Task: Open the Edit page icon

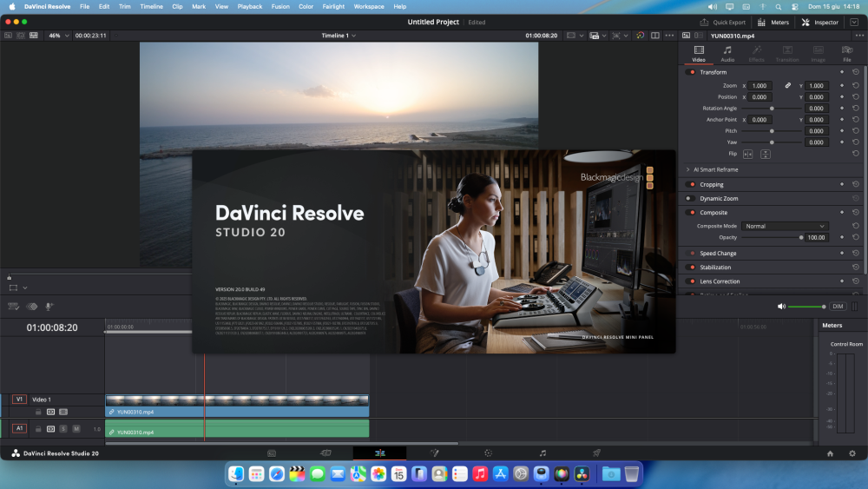Action: click(x=380, y=453)
